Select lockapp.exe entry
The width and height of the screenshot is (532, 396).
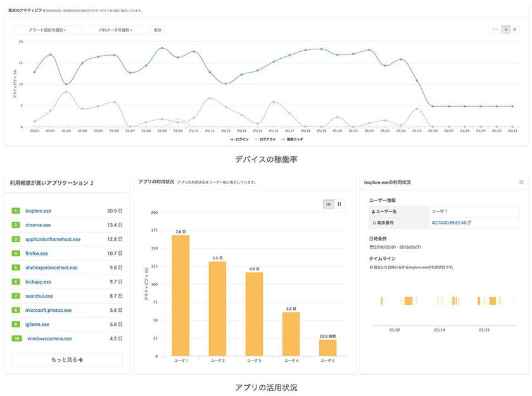39,282
